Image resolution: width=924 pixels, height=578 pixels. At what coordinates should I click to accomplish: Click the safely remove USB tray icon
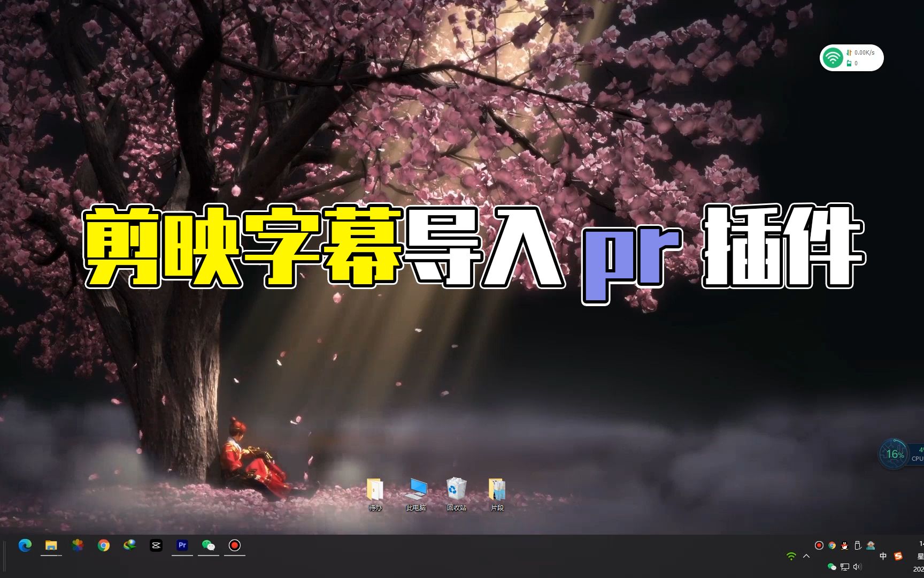point(858,545)
